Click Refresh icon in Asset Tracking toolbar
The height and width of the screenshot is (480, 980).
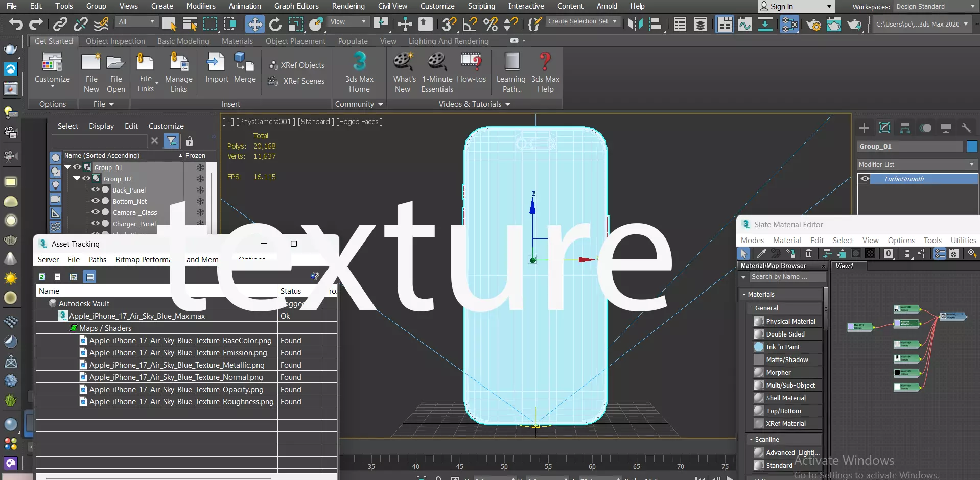pyautogui.click(x=42, y=277)
